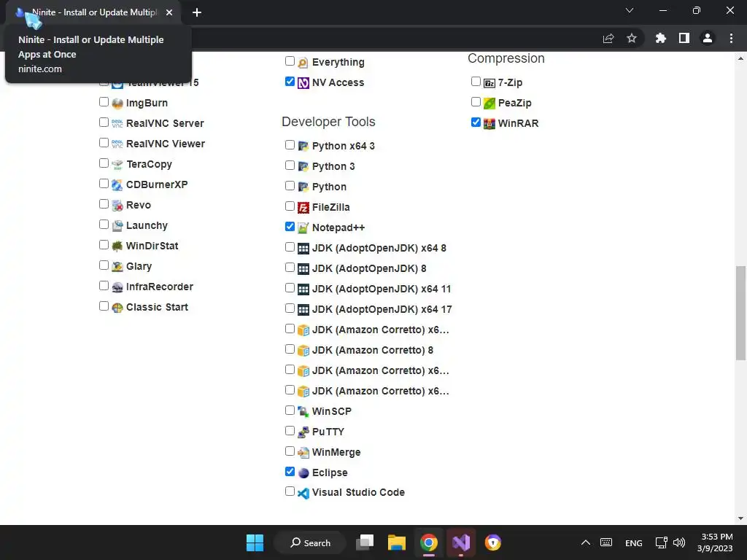This screenshot has height=560, width=747.
Task: Check the Everything checkbox
Action: [x=290, y=61]
